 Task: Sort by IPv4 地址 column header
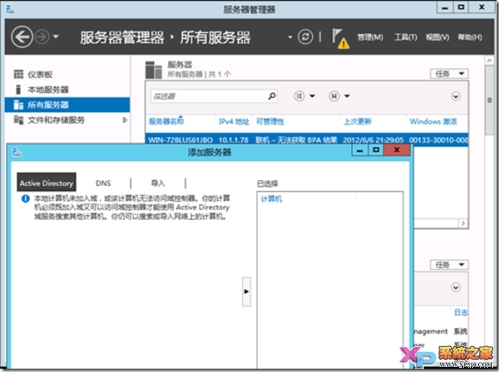pyautogui.click(x=234, y=121)
